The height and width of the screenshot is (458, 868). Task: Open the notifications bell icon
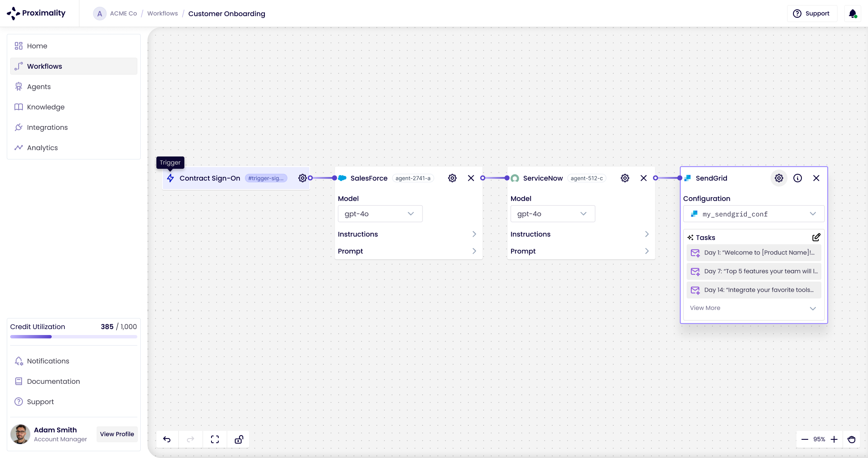click(x=852, y=13)
